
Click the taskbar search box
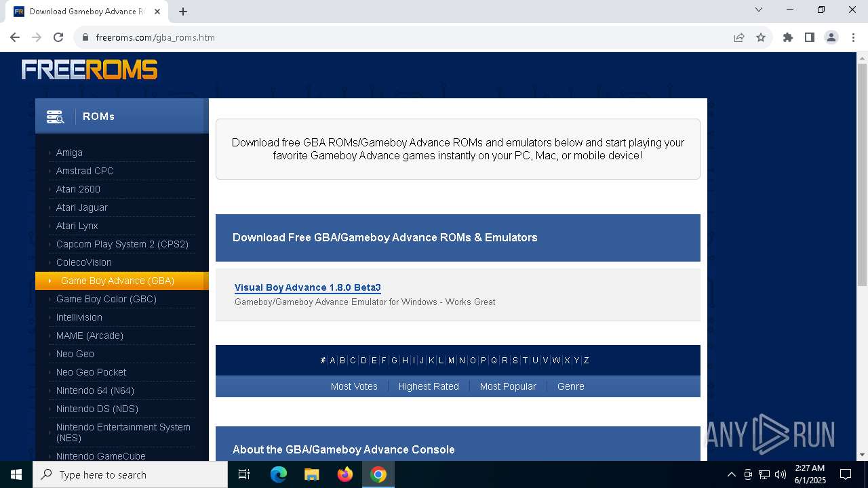[130, 474]
